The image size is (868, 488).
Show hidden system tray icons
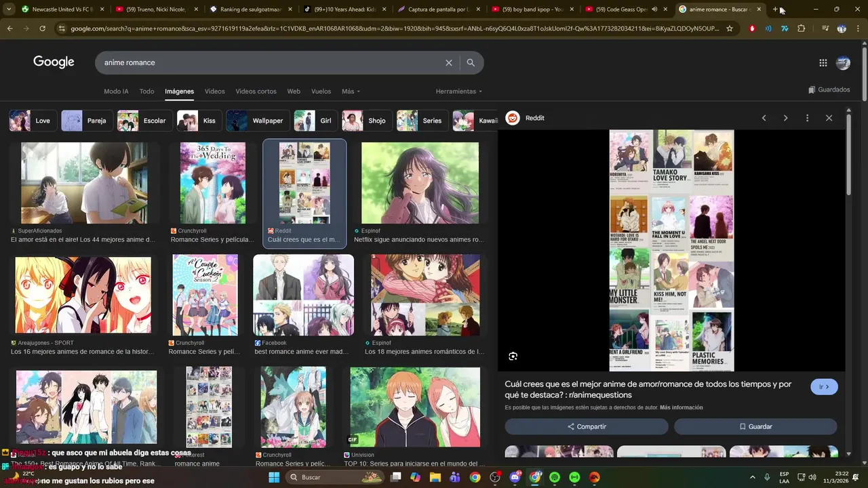click(x=752, y=477)
